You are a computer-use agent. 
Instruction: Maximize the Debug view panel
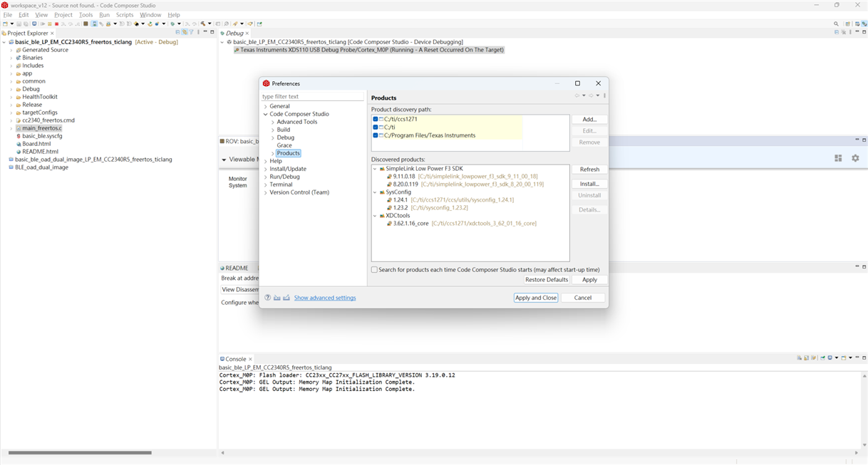[x=864, y=31]
